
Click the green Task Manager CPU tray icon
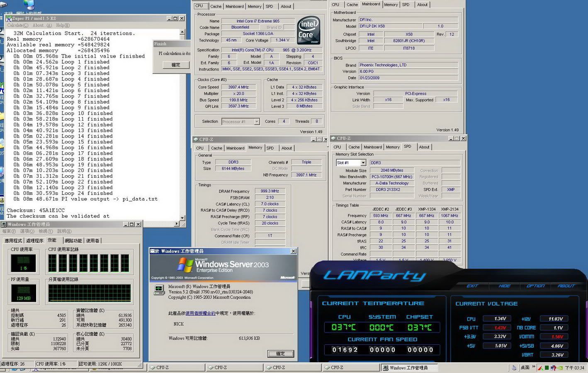[547, 368]
